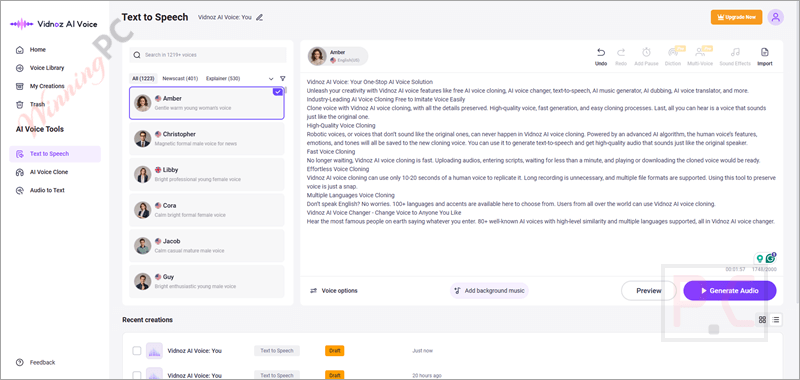Click the Amber voice chip in editor
The height and width of the screenshot is (380, 800).
(x=337, y=56)
